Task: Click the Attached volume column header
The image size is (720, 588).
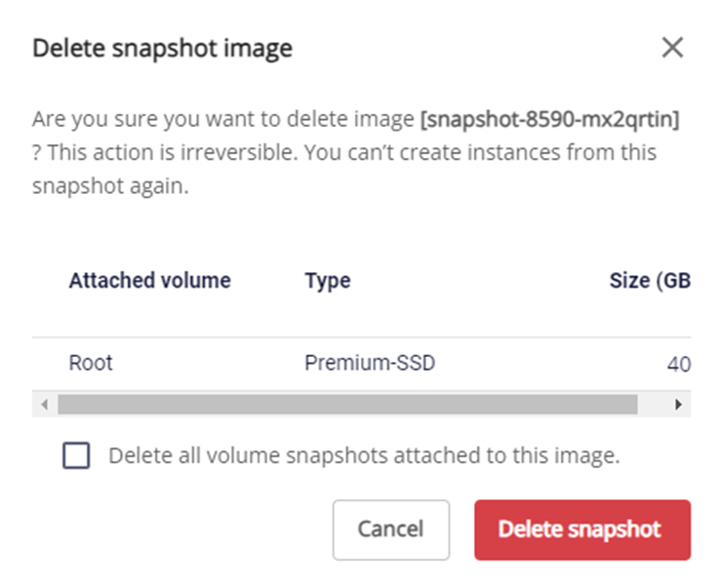Action: [x=149, y=281]
